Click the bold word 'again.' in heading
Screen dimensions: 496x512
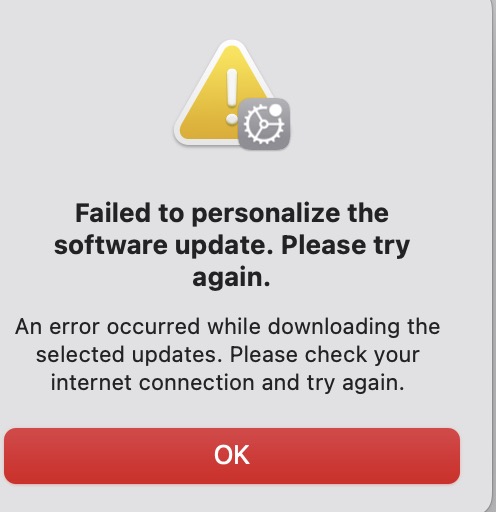(x=231, y=277)
